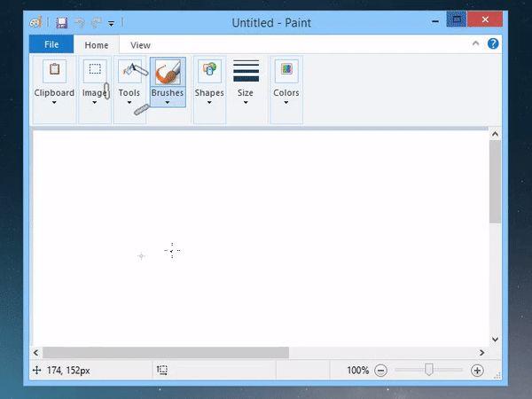Click the Untitled - Paint title text
The width and height of the screenshot is (532, 399).
[x=271, y=23]
